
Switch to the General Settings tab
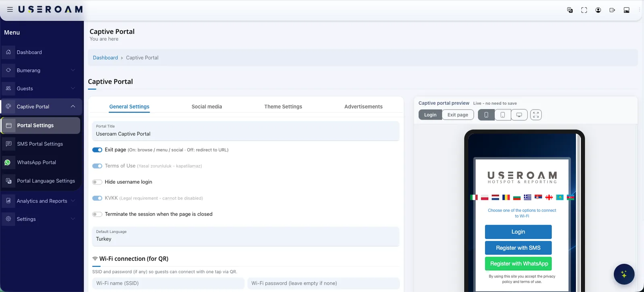[x=129, y=107]
